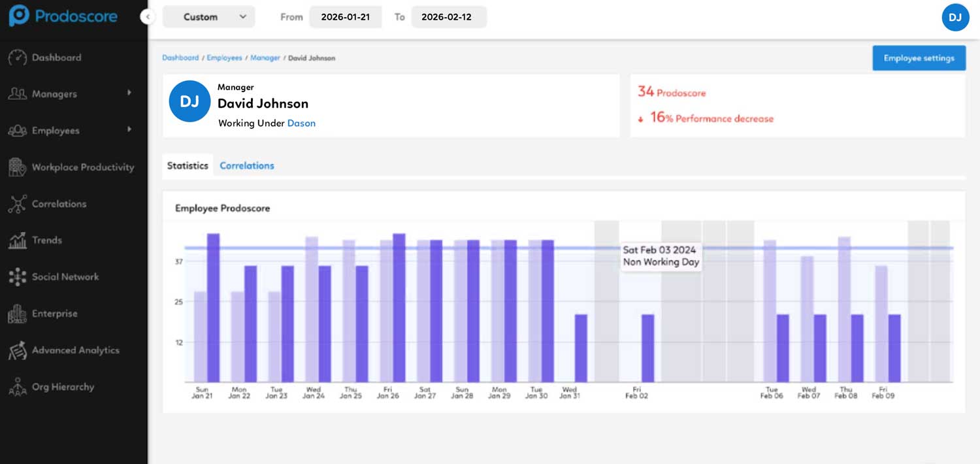The width and height of the screenshot is (980, 464).
Task: Click the Correlations node icon in sidebar
Action: click(x=18, y=204)
